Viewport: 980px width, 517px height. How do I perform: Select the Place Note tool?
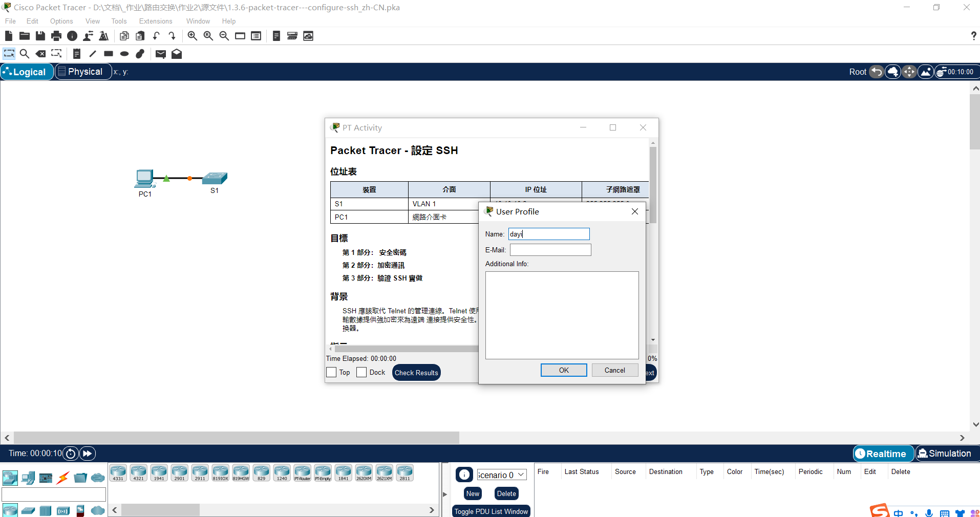coord(77,54)
